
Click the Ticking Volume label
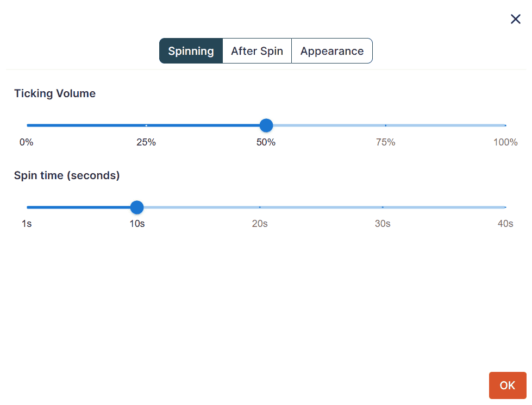(54, 93)
